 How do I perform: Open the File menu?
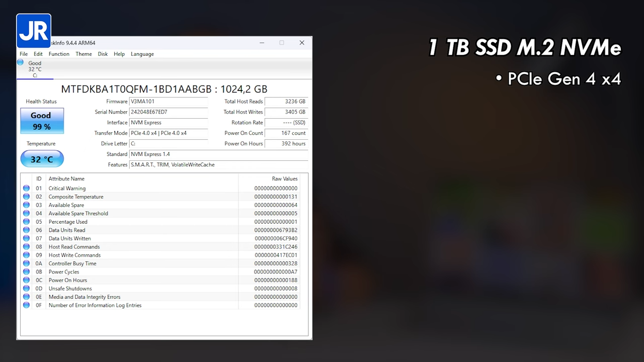pyautogui.click(x=24, y=54)
